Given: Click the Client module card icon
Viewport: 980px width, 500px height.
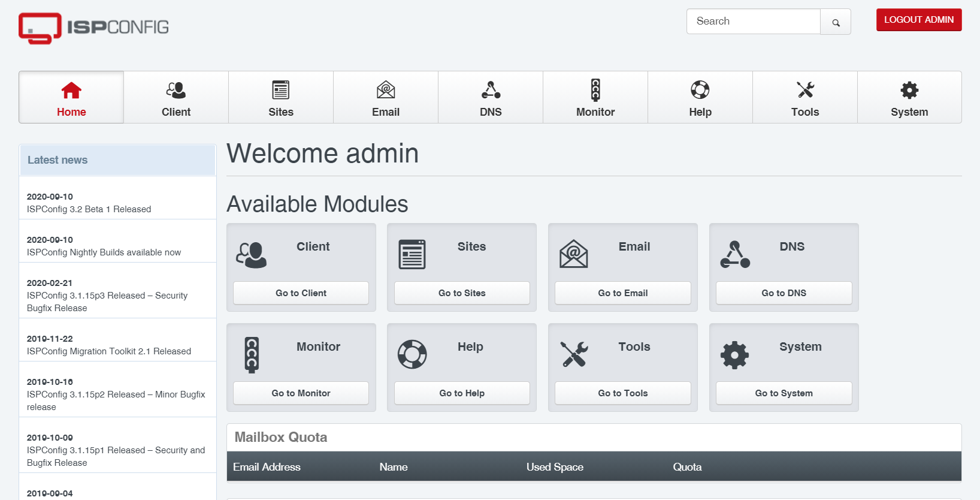Looking at the screenshot, I should click(252, 255).
